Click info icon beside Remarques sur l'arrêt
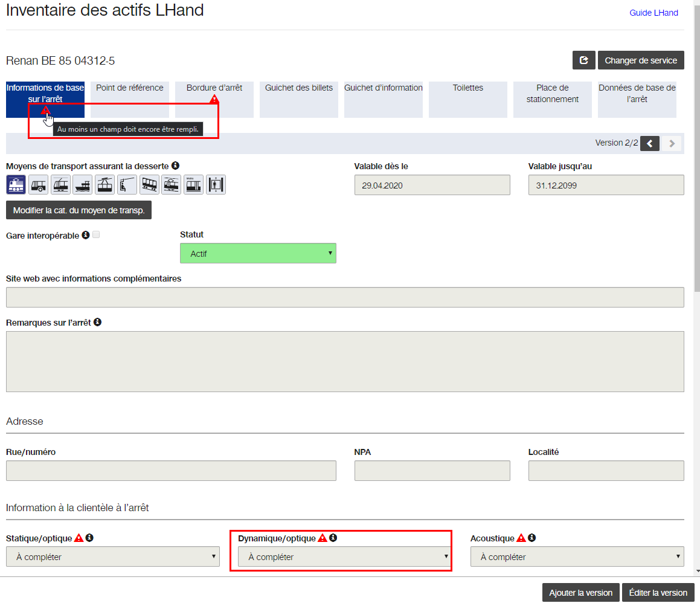Screen dimensions: 700x606 (x=97, y=322)
